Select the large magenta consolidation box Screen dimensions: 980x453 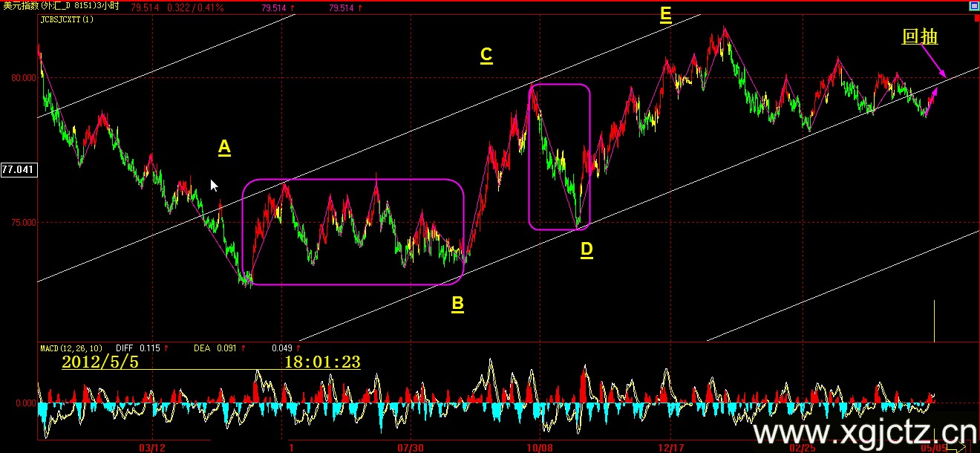point(353,180)
